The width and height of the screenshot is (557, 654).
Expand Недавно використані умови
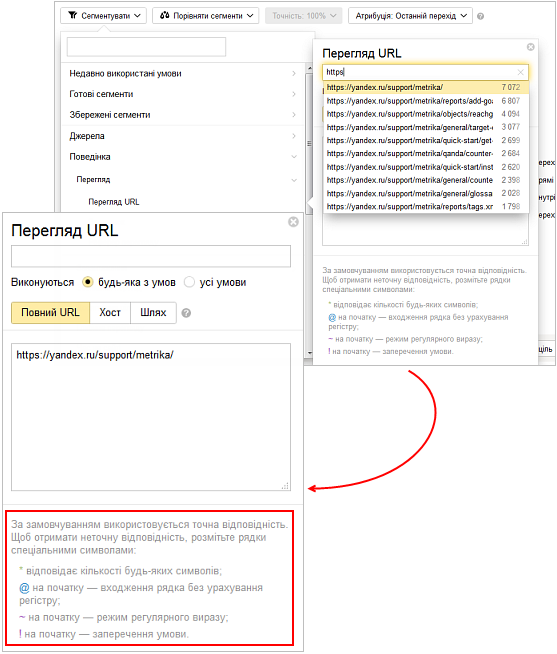[x=183, y=73]
